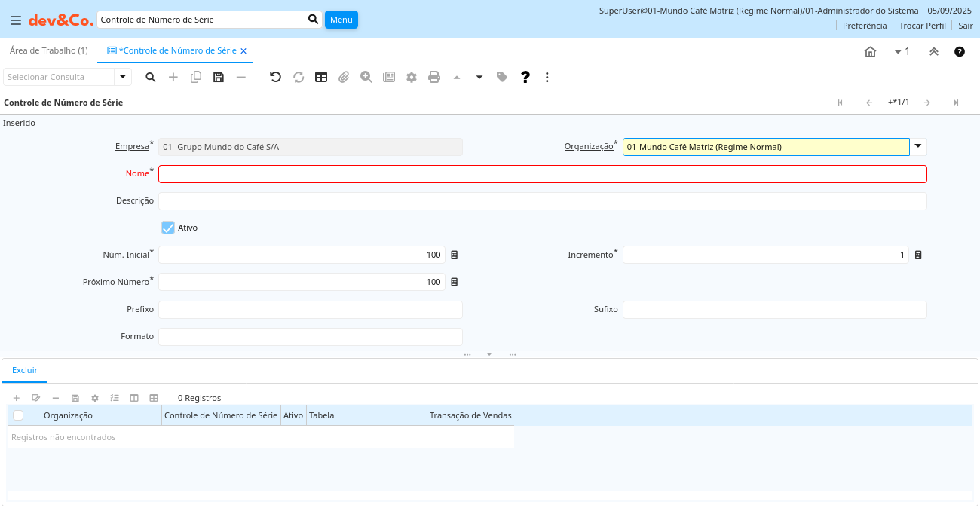Click the Undo changes toolbar icon
The width and height of the screenshot is (980, 508).
point(275,77)
